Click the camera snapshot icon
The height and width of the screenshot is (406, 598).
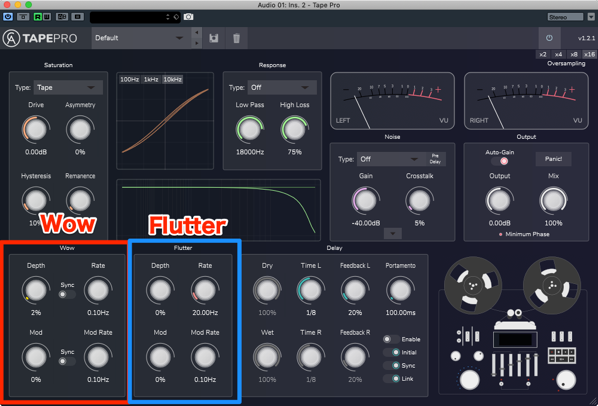tap(188, 17)
